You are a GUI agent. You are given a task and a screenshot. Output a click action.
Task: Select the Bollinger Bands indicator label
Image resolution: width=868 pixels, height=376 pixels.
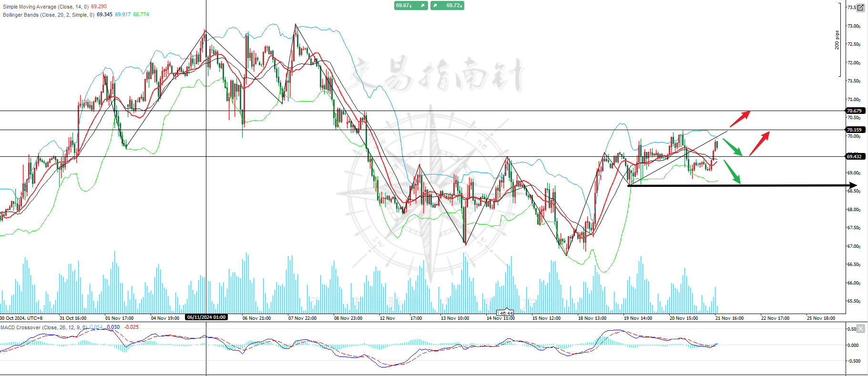coord(49,15)
